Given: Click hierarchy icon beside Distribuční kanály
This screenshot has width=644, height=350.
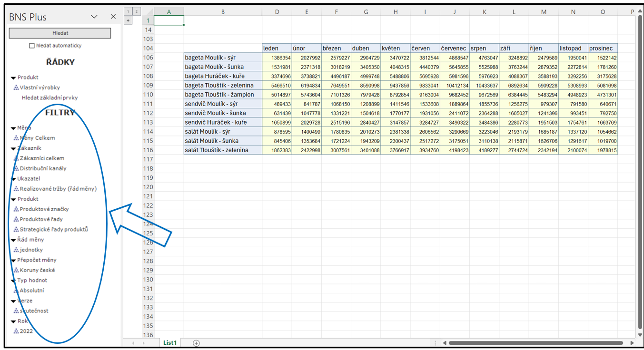Looking at the screenshot, I should pos(16,168).
